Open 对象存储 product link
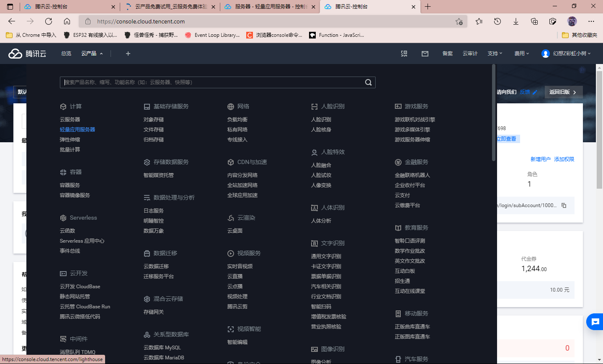603x364 pixels. click(x=154, y=120)
